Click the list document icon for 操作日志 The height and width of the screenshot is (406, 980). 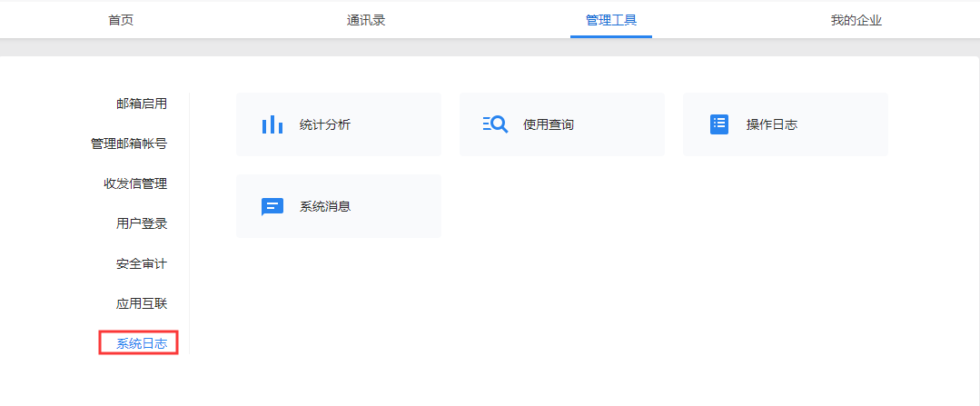point(719,124)
